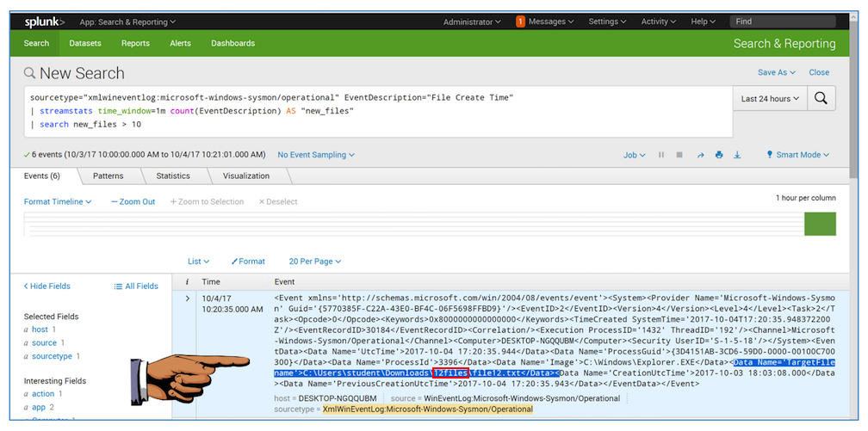Click the Close link
Viewport: 868px width, 431px height.
pos(819,72)
